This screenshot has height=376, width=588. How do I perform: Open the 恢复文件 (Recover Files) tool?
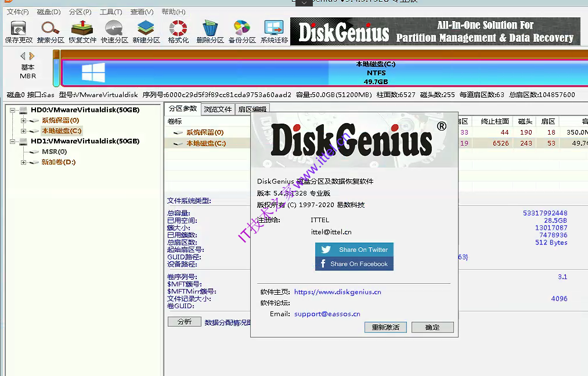81,30
